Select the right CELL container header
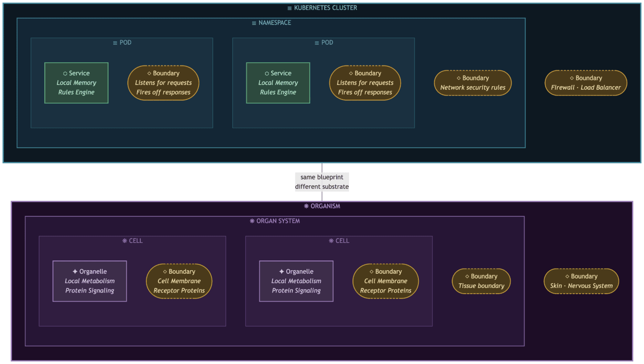This screenshot has height=364, width=644. click(x=339, y=241)
